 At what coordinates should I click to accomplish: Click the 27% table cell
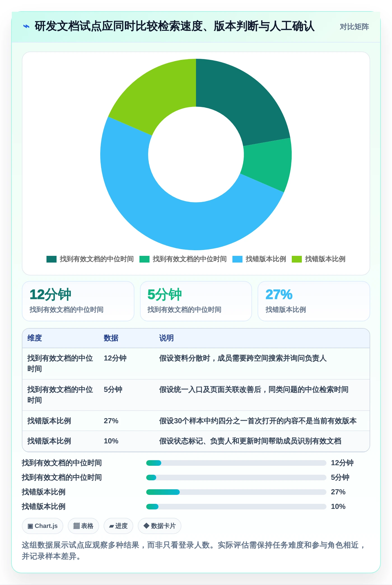(111, 421)
